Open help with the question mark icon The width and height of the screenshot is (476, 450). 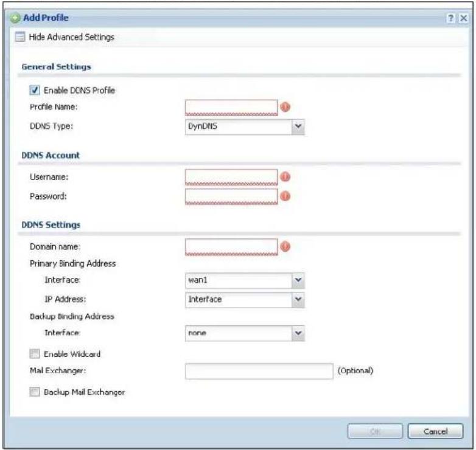tap(451, 18)
